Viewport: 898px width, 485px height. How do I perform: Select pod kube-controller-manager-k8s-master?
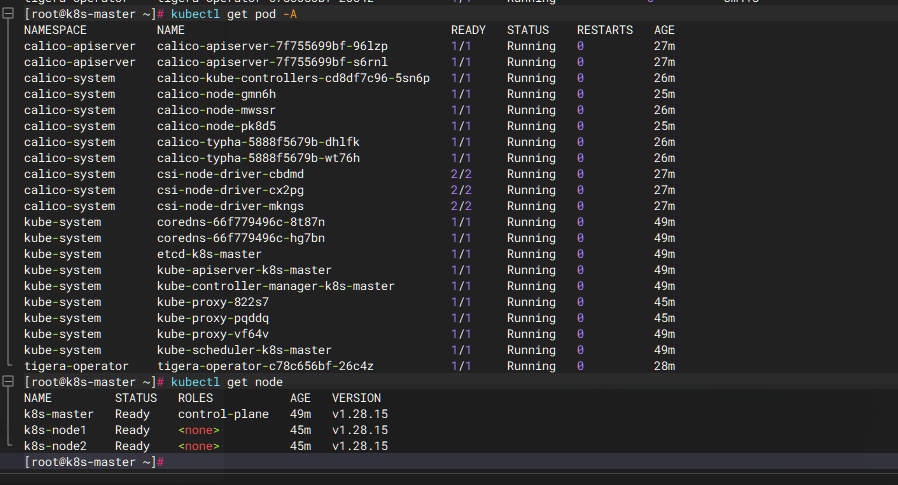[x=275, y=286]
